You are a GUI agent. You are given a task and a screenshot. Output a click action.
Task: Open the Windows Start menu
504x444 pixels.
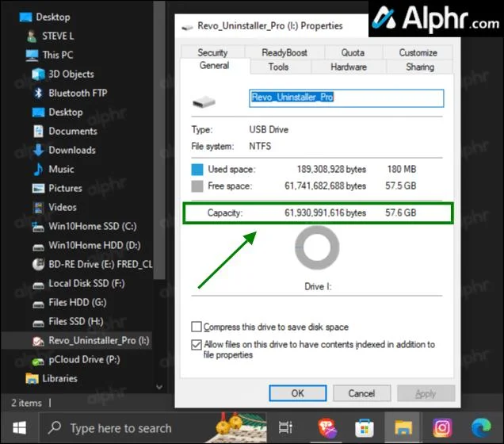pos(19,428)
